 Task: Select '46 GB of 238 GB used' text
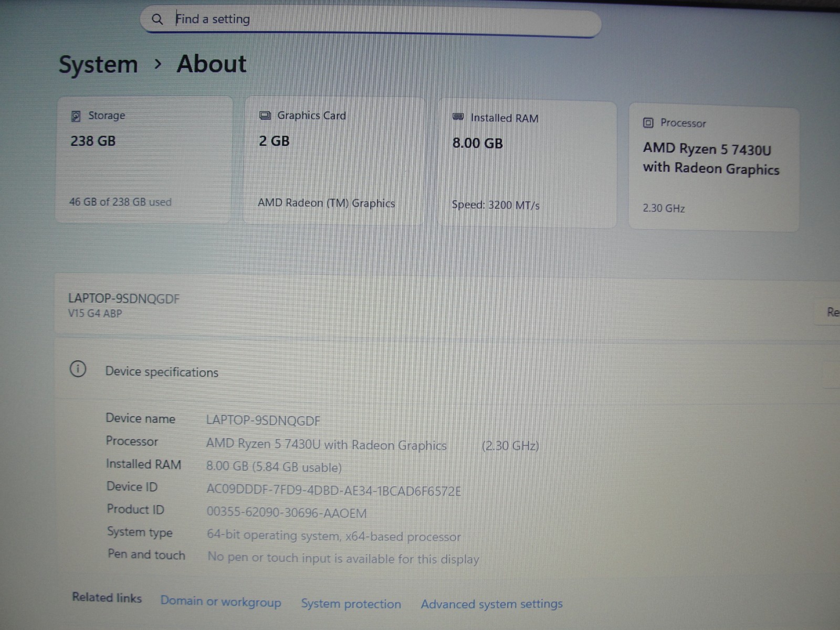coord(120,202)
